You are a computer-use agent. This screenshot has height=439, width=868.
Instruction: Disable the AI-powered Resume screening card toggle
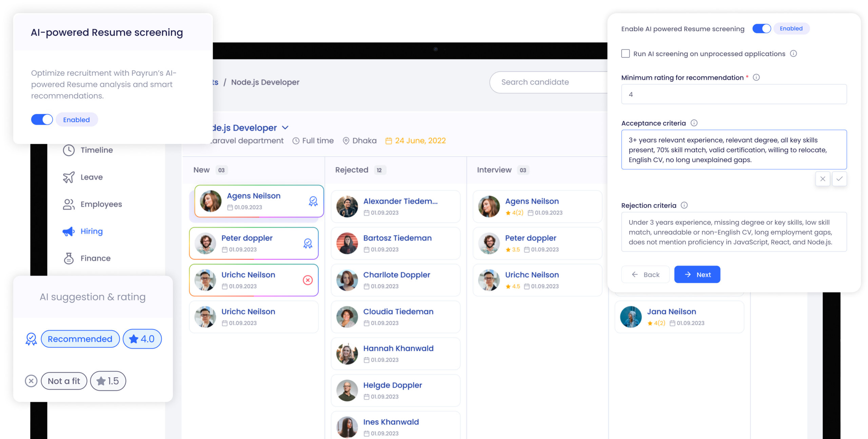[x=42, y=120]
